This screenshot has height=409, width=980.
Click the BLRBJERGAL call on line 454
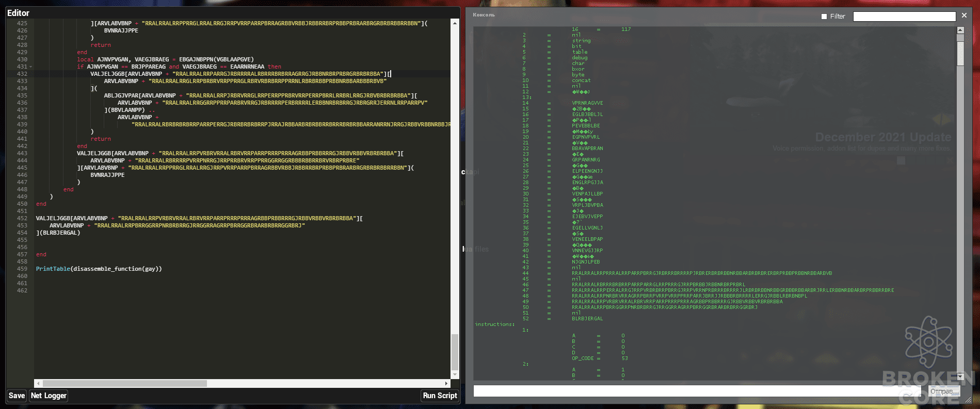[x=58, y=233]
